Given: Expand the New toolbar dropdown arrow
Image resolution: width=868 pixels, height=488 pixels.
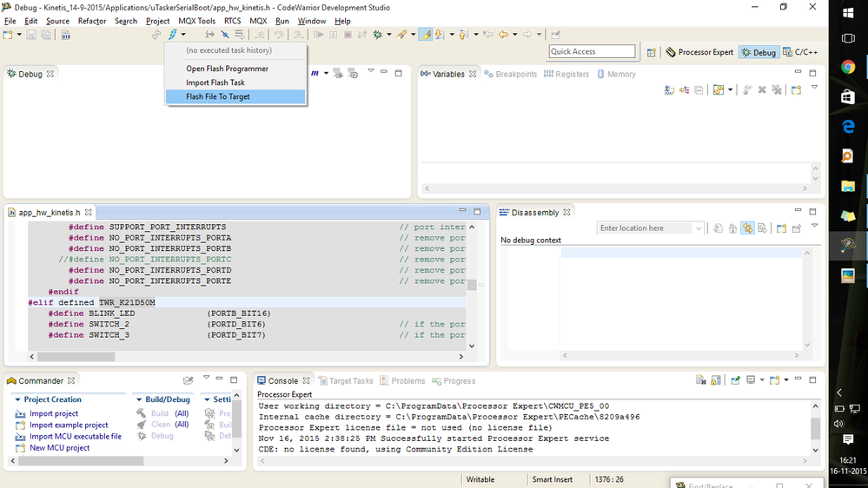Looking at the screenshot, I should tap(19, 35).
